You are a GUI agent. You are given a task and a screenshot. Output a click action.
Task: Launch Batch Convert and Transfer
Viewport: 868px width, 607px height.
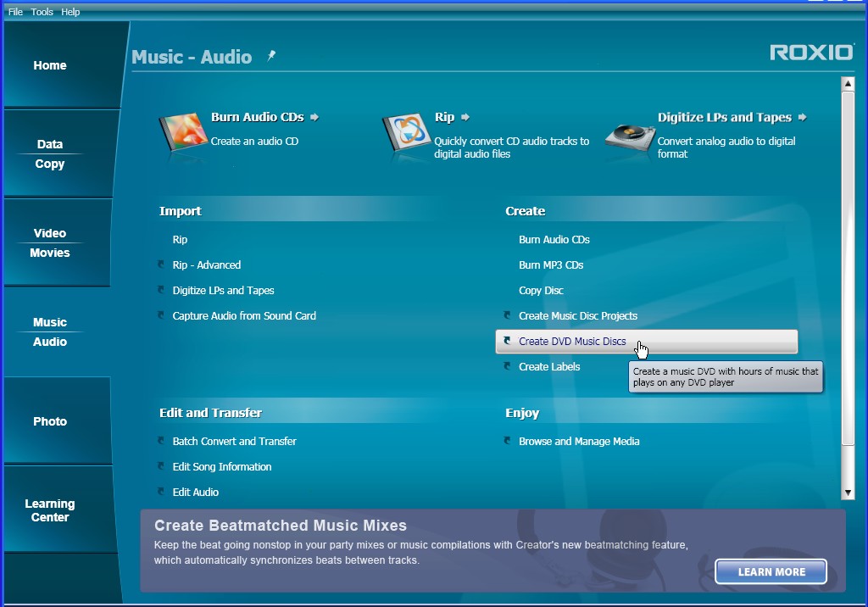(x=234, y=442)
